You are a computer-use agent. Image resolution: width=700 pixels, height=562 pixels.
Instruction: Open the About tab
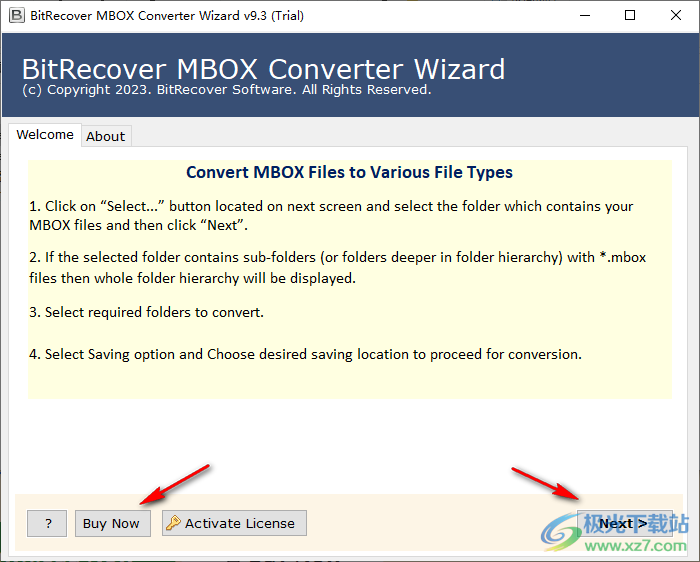click(x=106, y=136)
